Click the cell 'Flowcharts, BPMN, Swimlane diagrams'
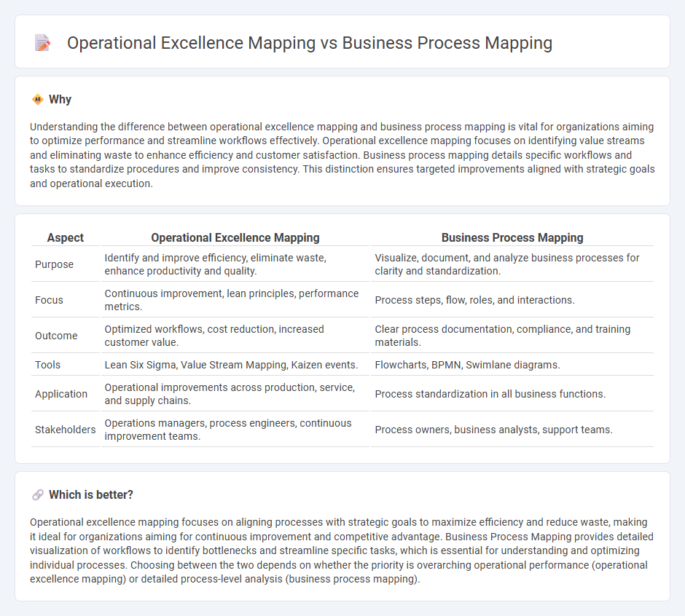 pos(512,365)
